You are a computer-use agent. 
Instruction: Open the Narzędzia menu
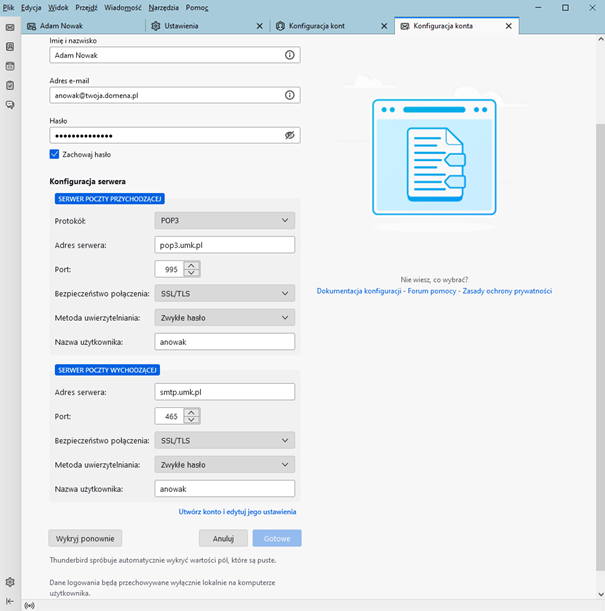[164, 7]
